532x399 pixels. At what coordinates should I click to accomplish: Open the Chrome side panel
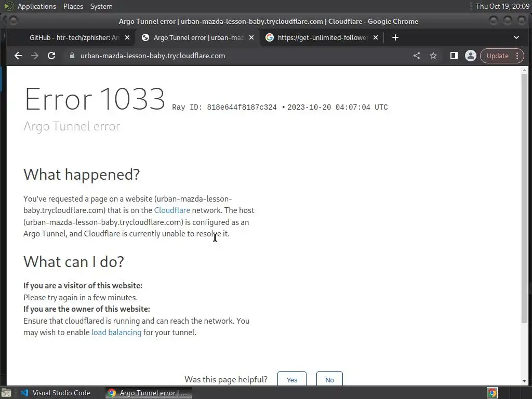tap(454, 56)
